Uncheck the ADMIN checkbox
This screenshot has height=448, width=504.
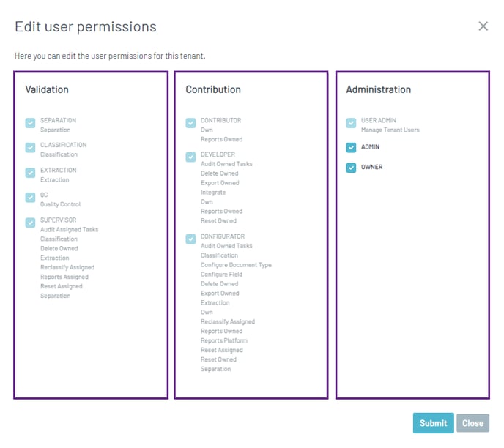click(x=351, y=147)
